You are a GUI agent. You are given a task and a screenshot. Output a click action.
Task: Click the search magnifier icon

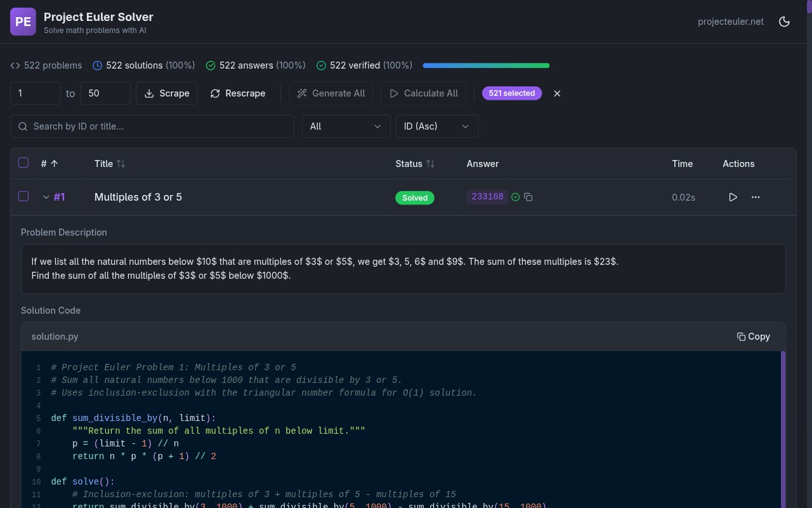(23, 126)
